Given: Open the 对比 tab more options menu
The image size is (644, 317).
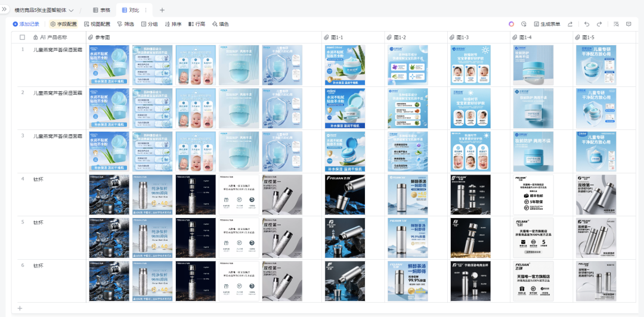Looking at the screenshot, I should (x=145, y=10).
